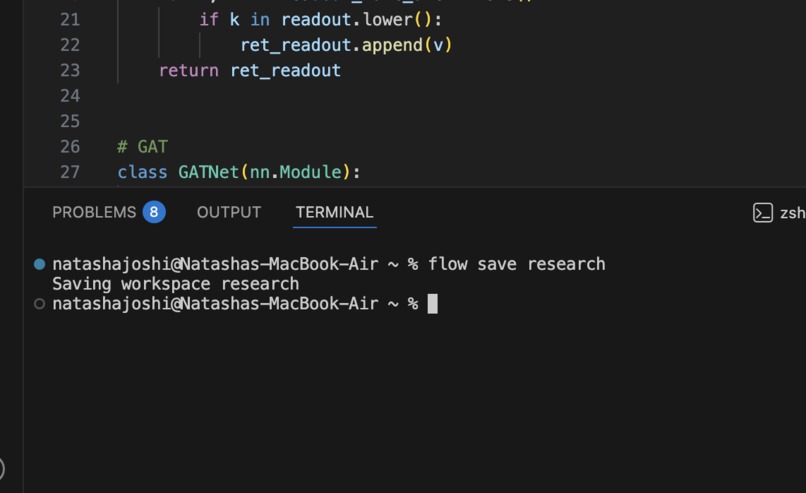
Task: Click the 'if' keyword on line 21
Action: pos(209,20)
